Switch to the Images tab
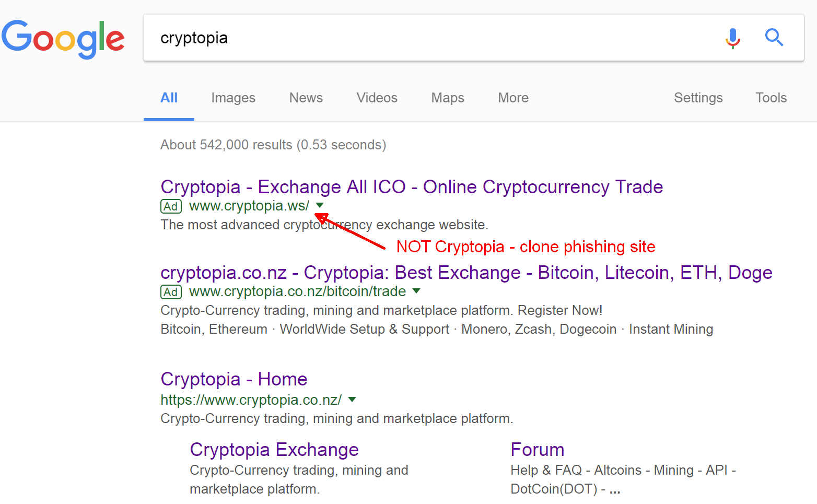817x504 pixels. click(233, 98)
